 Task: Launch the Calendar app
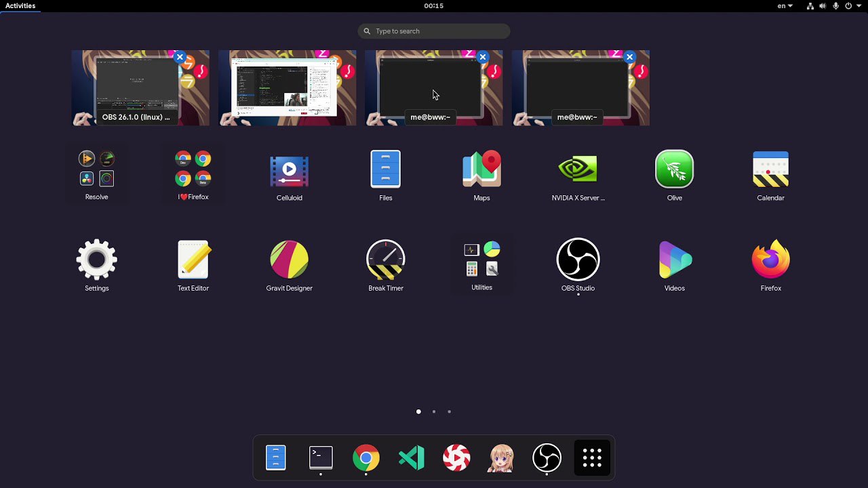click(770, 174)
